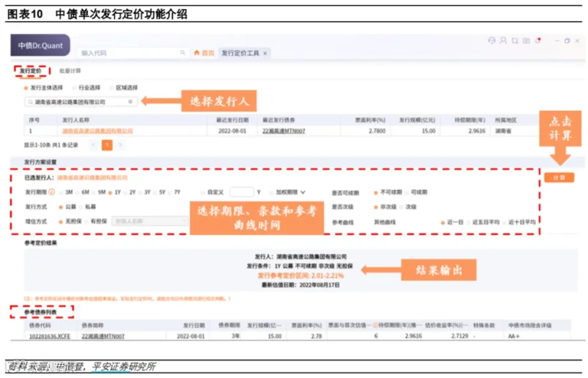This screenshot has width=588, height=378.
Task: Select the 发行定价 sub-tab
Action: click(x=31, y=71)
